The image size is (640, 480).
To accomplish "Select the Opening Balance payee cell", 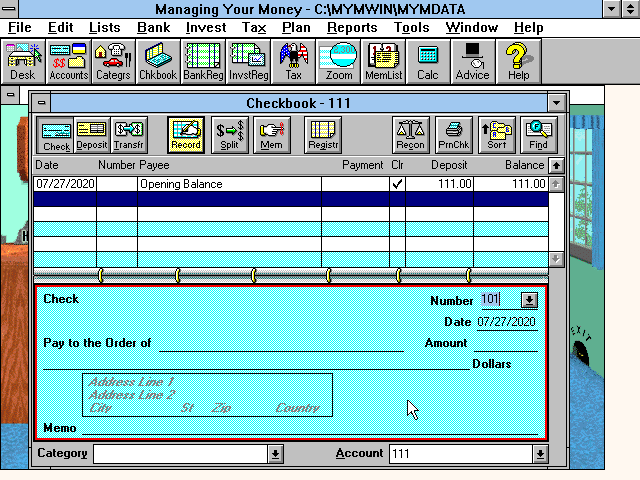I will pos(229,184).
